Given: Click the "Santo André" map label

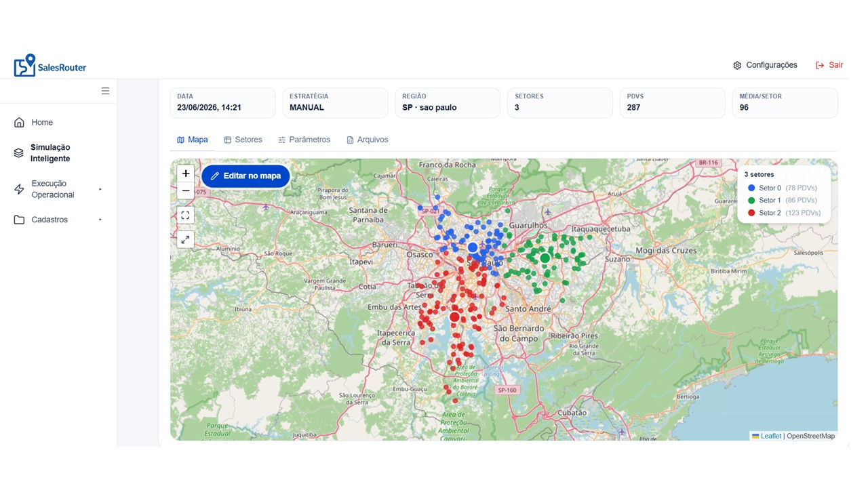Looking at the screenshot, I should point(528,309).
